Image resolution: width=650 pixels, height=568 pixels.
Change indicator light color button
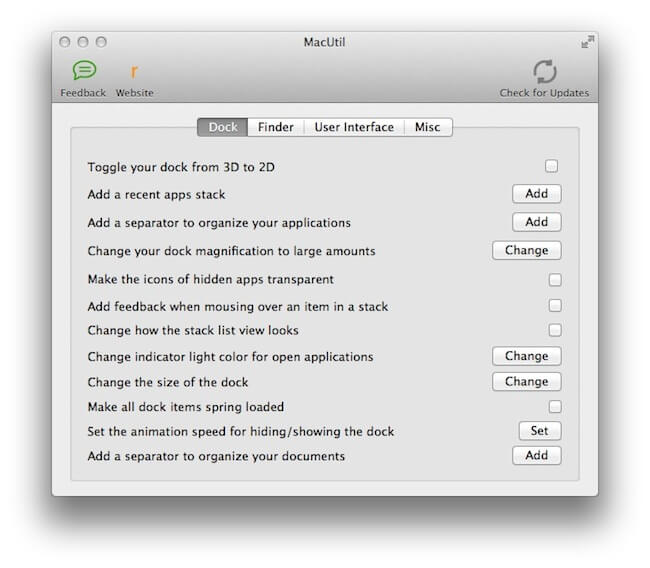[527, 356]
